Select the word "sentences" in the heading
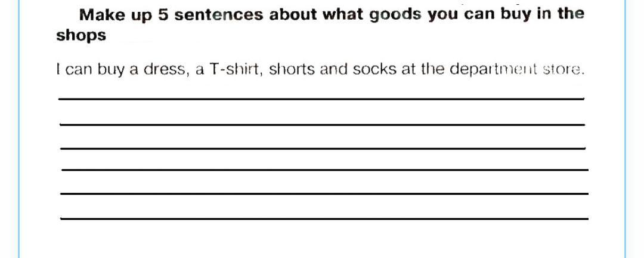The width and height of the screenshot is (644, 258). coord(219,15)
